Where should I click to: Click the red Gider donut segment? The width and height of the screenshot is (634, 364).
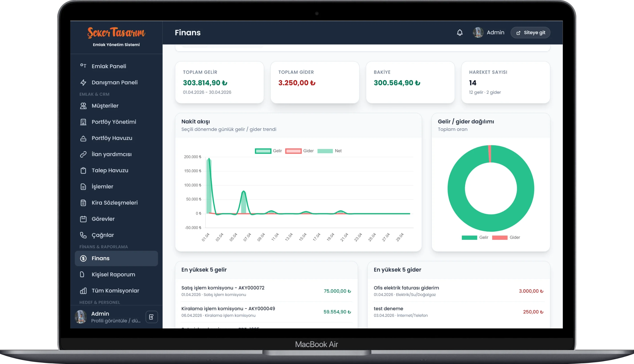pos(489,154)
